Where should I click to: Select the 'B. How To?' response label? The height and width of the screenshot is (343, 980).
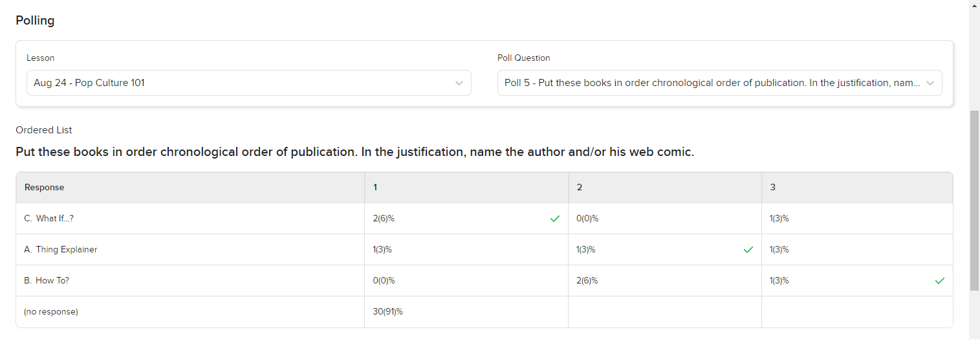[x=47, y=281]
